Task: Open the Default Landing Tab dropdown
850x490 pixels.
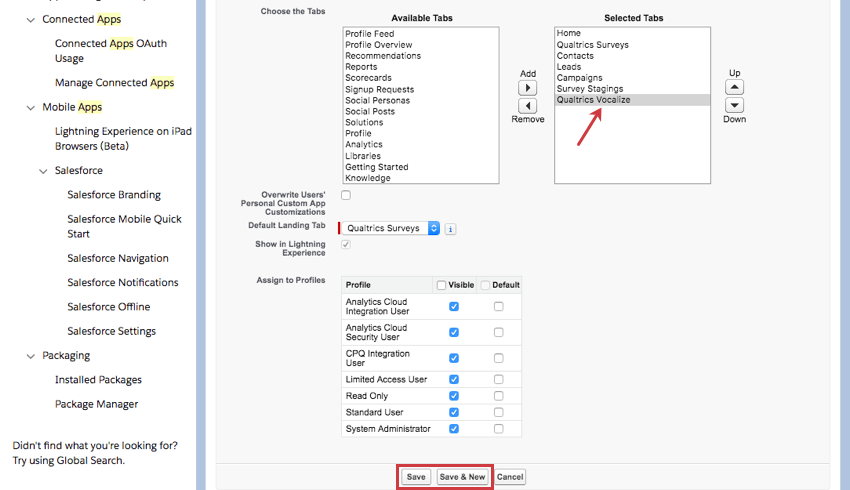Action: click(x=391, y=228)
